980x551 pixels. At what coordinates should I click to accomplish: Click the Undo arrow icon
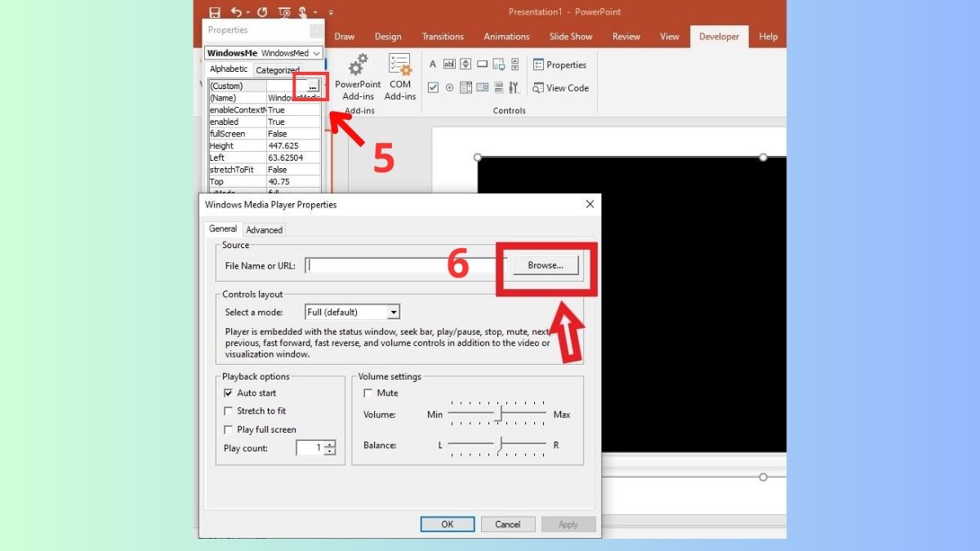click(x=236, y=12)
